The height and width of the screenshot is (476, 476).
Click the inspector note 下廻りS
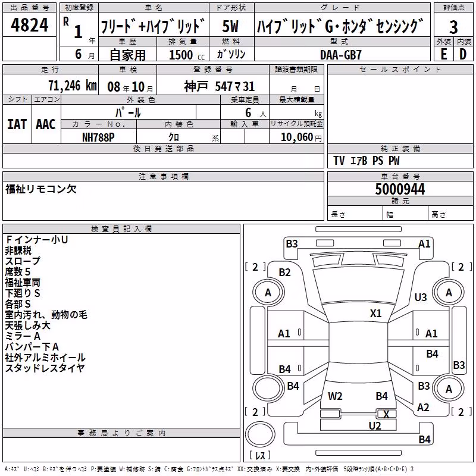(x=23, y=293)
